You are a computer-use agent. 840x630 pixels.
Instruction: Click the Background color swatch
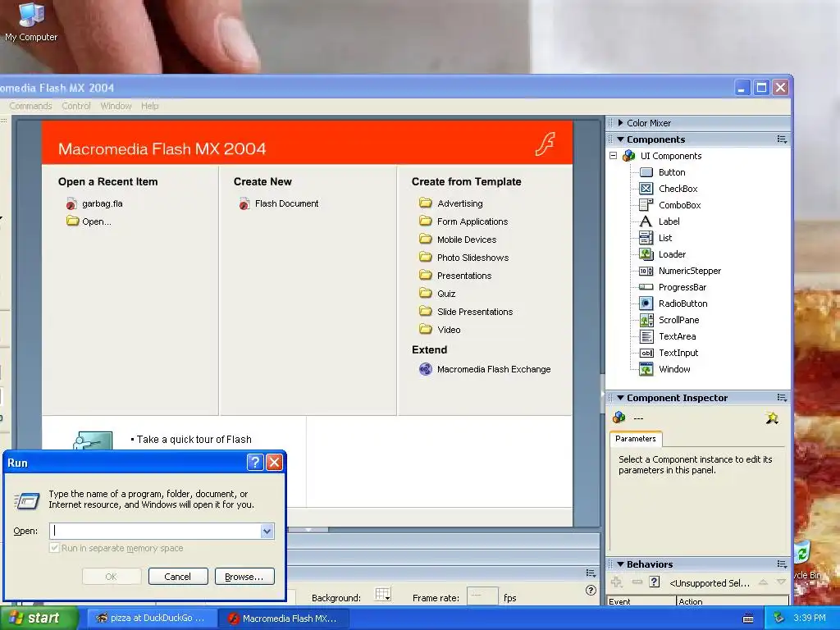pyautogui.click(x=383, y=594)
